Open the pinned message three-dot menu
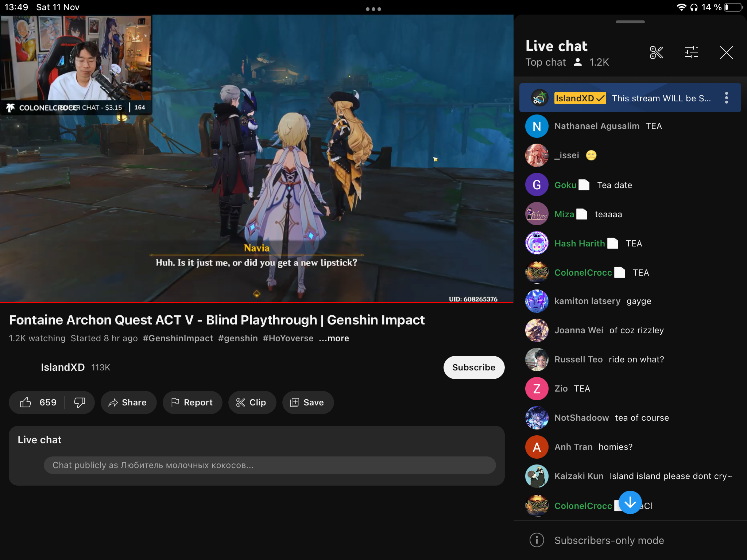This screenshot has width=747, height=560. (726, 98)
